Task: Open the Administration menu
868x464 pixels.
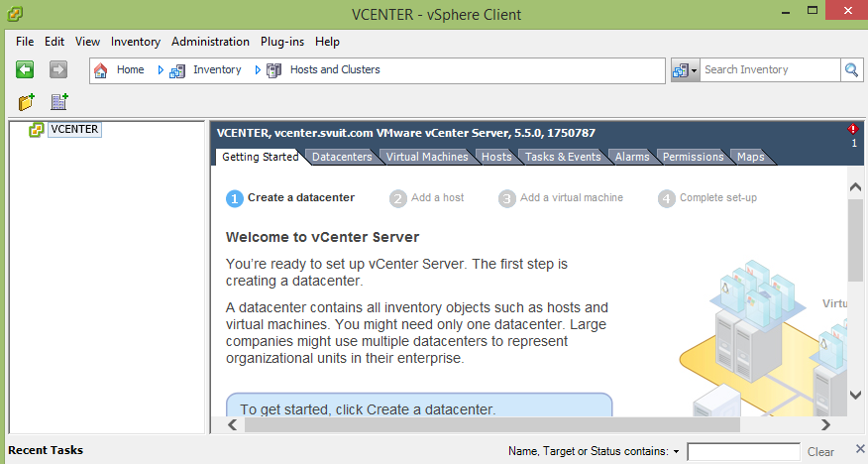Action: [x=210, y=42]
